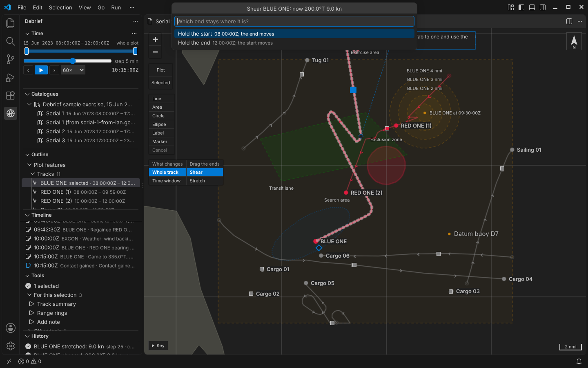Image resolution: width=588 pixels, height=368 pixels.
Task: Open the File menu
Action: pyautogui.click(x=22, y=7)
